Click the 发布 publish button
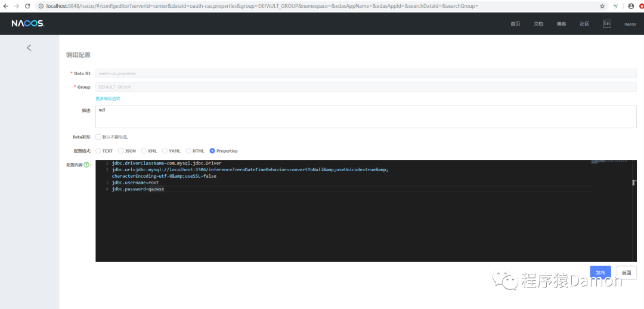This screenshot has height=309, width=644. [600, 273]
